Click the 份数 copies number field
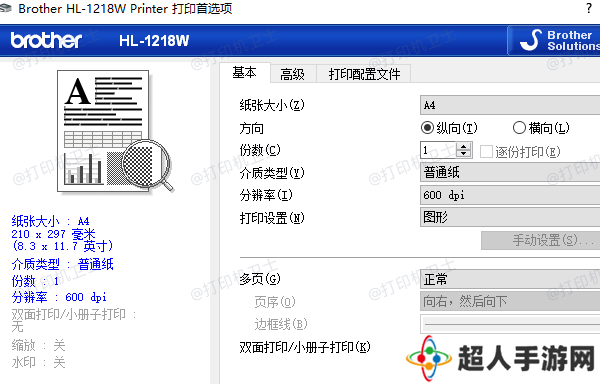This screenshot has height=384, width=600. 438,150
